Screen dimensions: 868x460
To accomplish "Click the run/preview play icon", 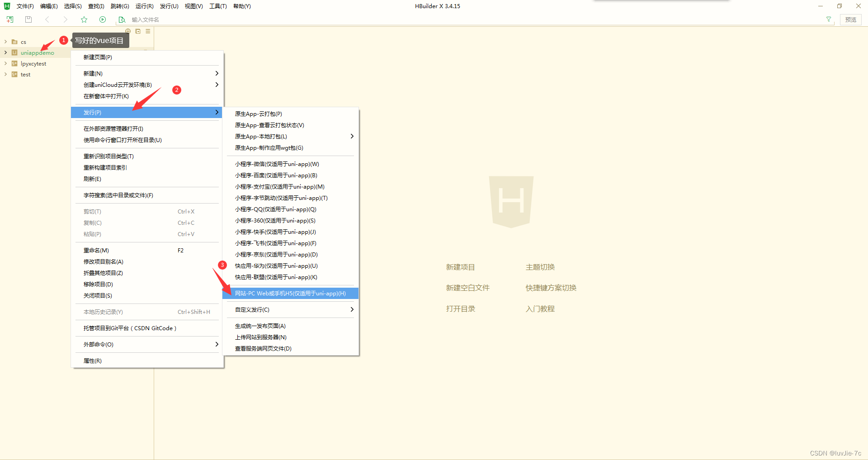I will (x=103, y=19).
